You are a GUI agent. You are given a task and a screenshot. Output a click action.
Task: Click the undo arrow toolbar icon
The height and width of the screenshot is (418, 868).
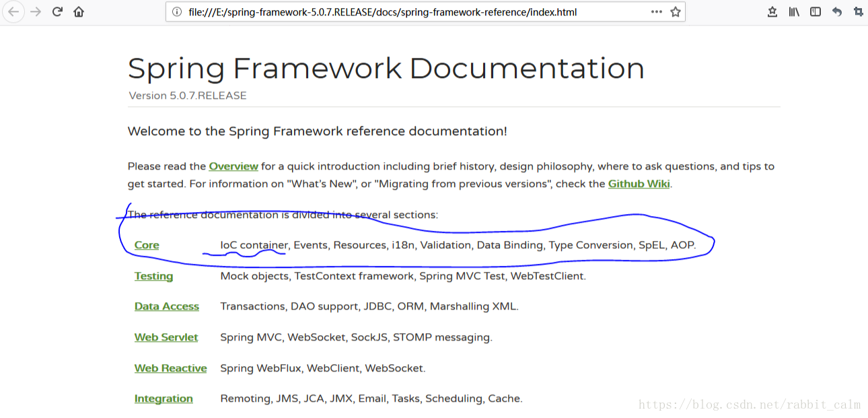pos(837,12)
